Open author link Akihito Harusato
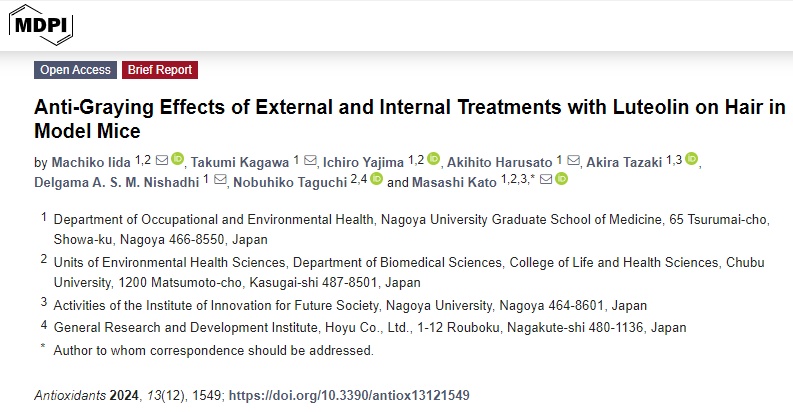Image resolution: width=793 pixels, height=412 pixels. (500, 162)
